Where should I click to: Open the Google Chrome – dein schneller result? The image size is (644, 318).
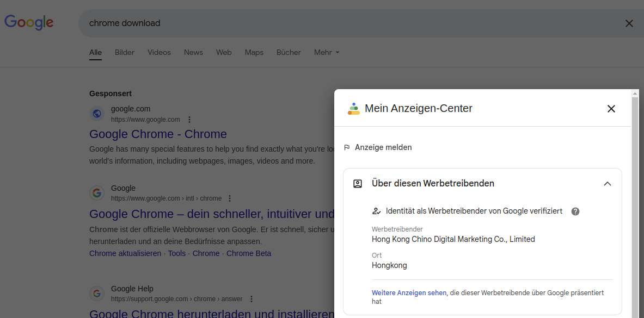click(x=212, y=214)
